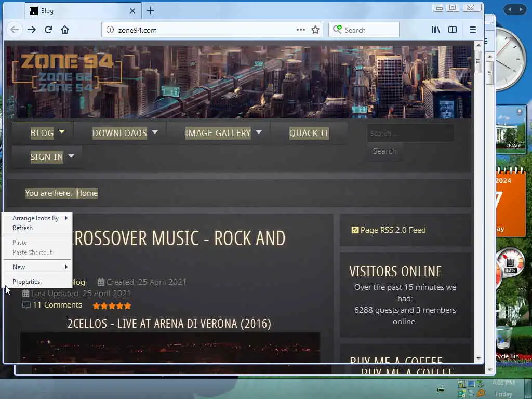Reload the zone94.com page
Viewport: 532px width, 399px height.
pyautogui.click(x=48, y=30)
